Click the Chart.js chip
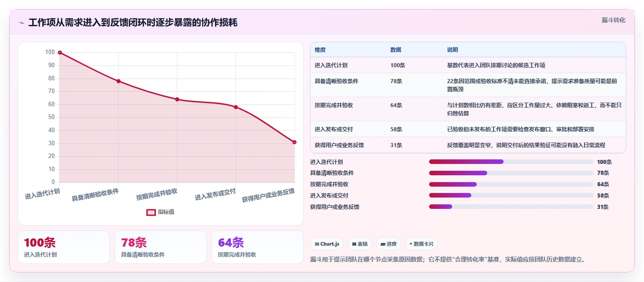Image resolution: width=644 pixels, height=282 pixels. tap(327, 244)
